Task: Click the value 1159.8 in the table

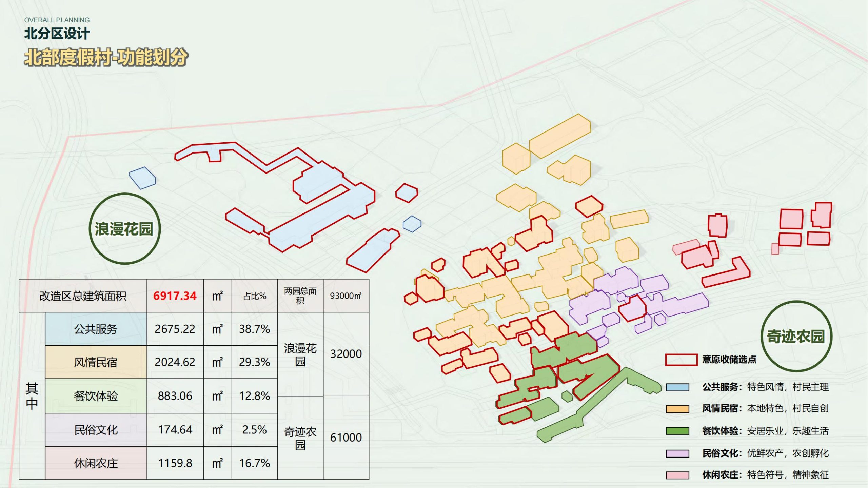Action: [175, 463]
